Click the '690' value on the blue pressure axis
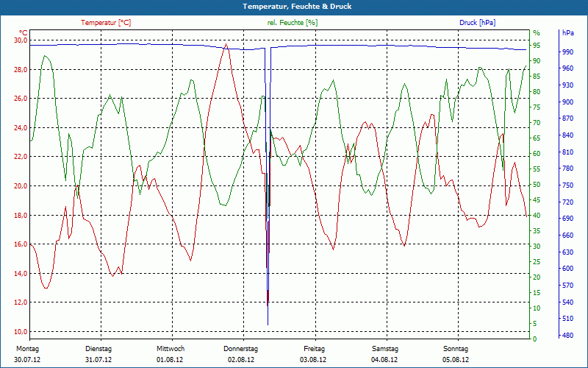This screenshot has width=588, height=368. point(567,218)
